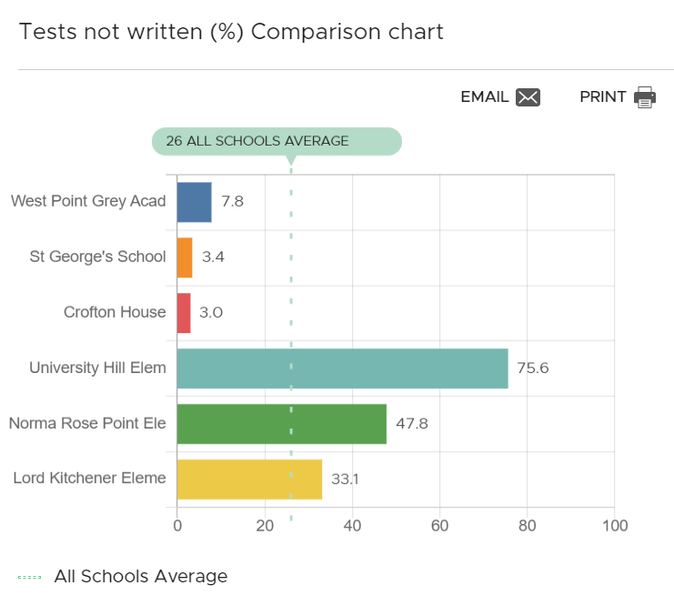
Task: Click the University Hill Elem axis label
Action: [x=97, y=368]
